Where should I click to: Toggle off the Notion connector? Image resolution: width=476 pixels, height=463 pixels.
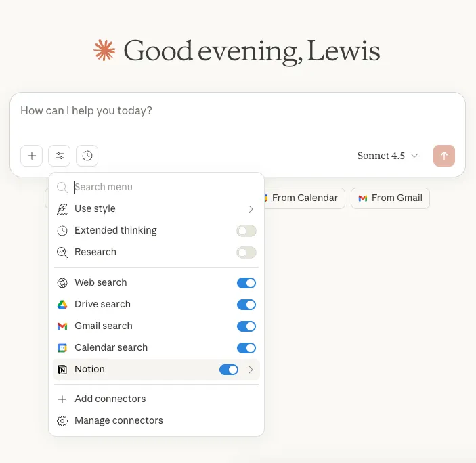tap(229, 370)
